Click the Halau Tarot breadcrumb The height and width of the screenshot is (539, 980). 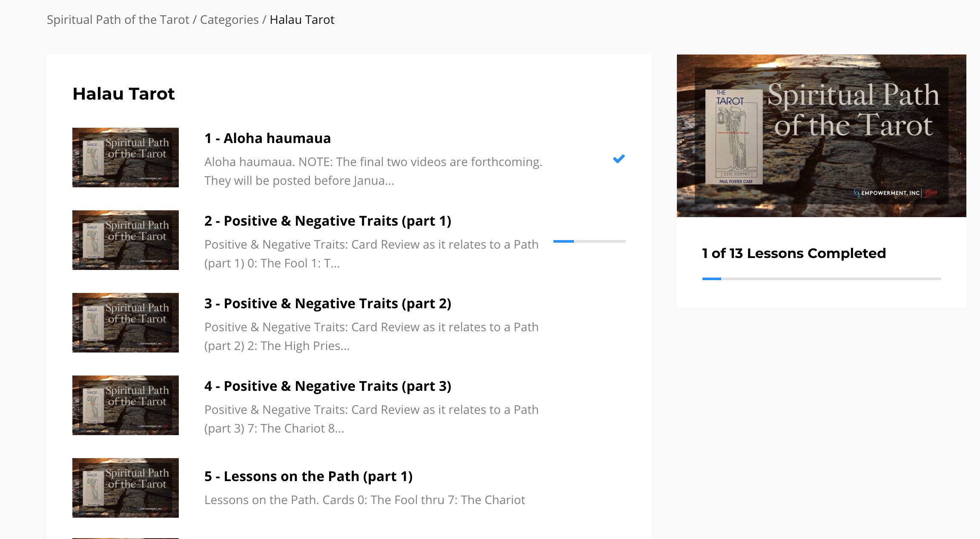pyautogui.click(x=302, y=20)
